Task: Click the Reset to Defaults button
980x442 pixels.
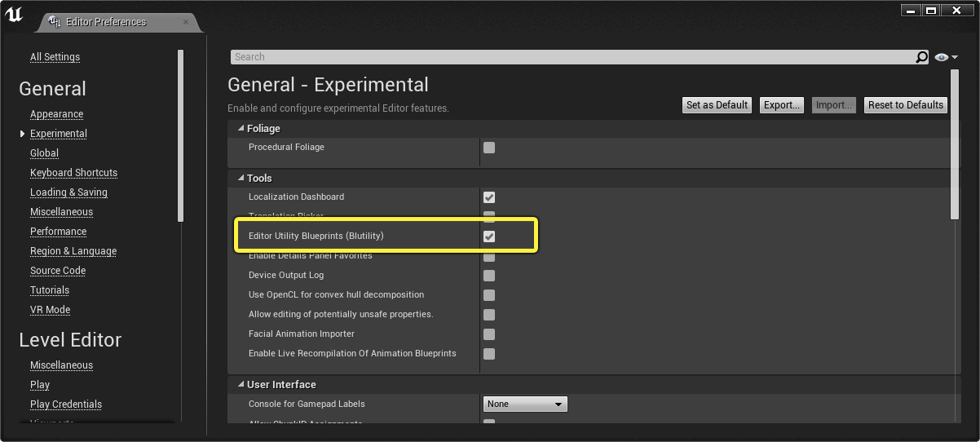Action: [x=905, y=105]
